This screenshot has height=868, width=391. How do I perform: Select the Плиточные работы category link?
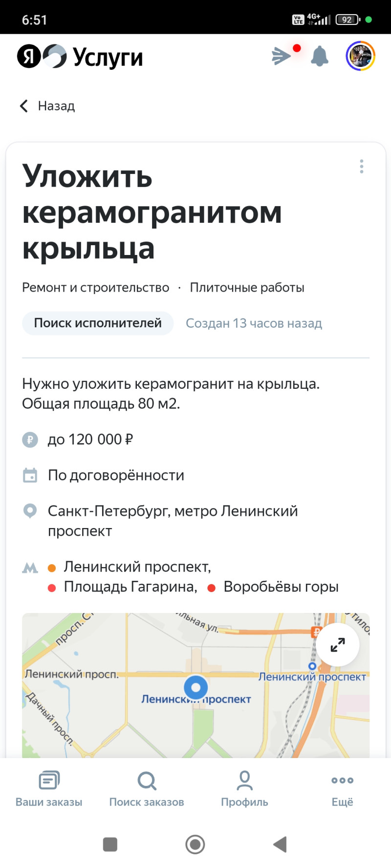click(x=247, y=288)
